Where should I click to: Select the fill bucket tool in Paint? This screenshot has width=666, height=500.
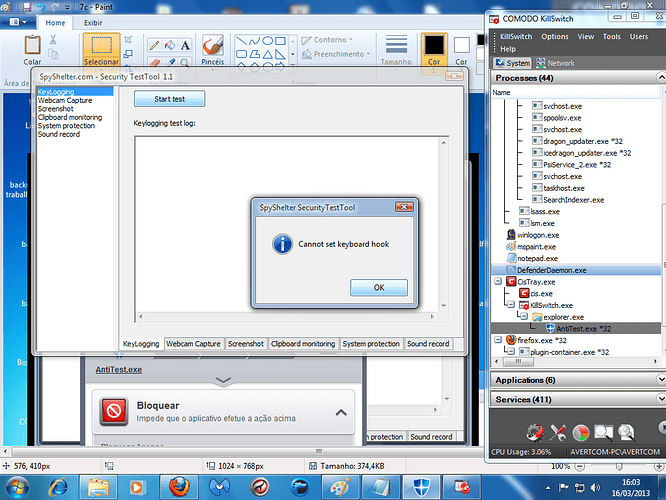(170, 45)
